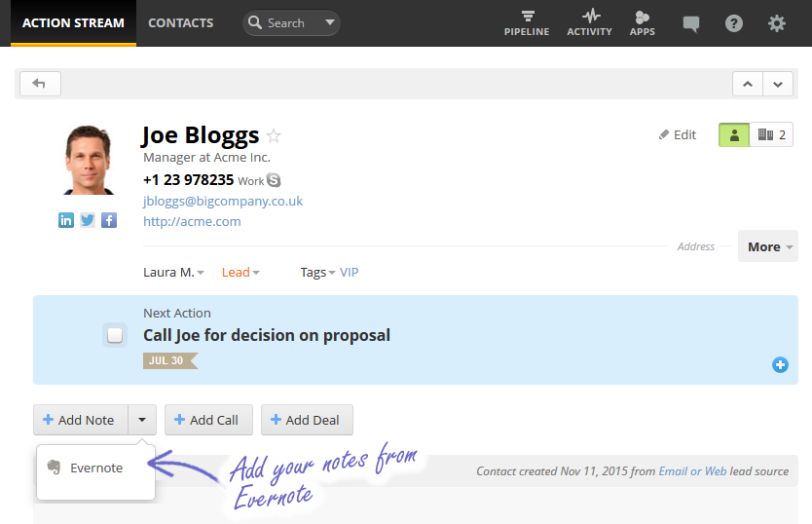Open the settings gear icon
The image size is (812, 524).
tap(776, 23)
